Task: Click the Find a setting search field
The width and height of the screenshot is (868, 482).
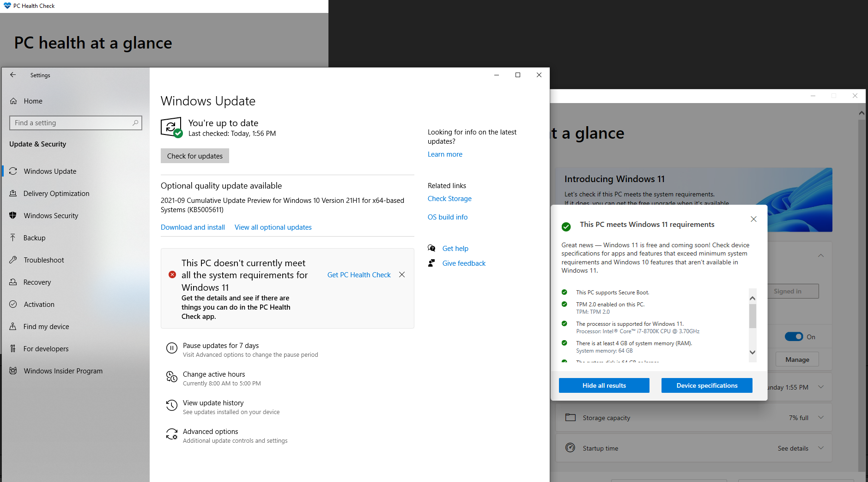Action: (x=76, y=123)
